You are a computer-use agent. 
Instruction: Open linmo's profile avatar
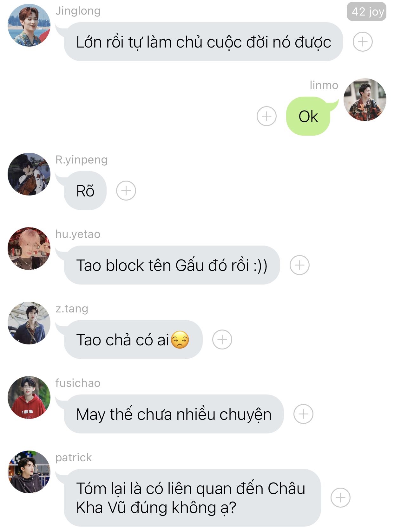(x=365, y=100)
